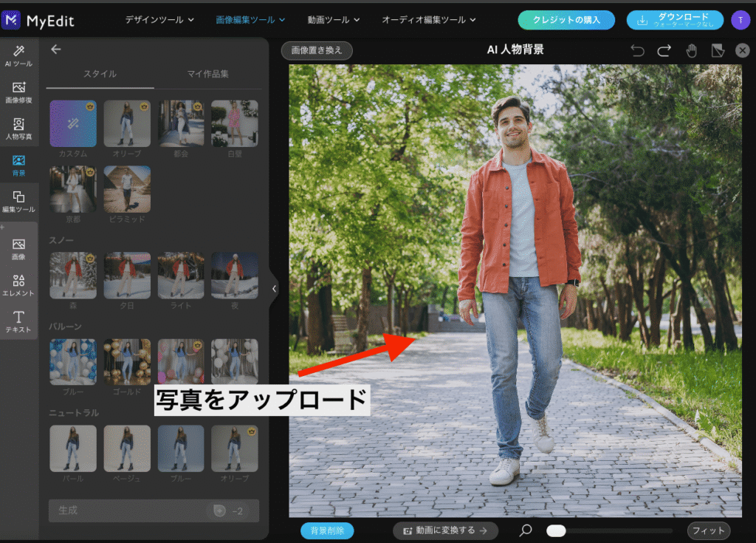Adjust the zoom slider handle

point(556,531)
